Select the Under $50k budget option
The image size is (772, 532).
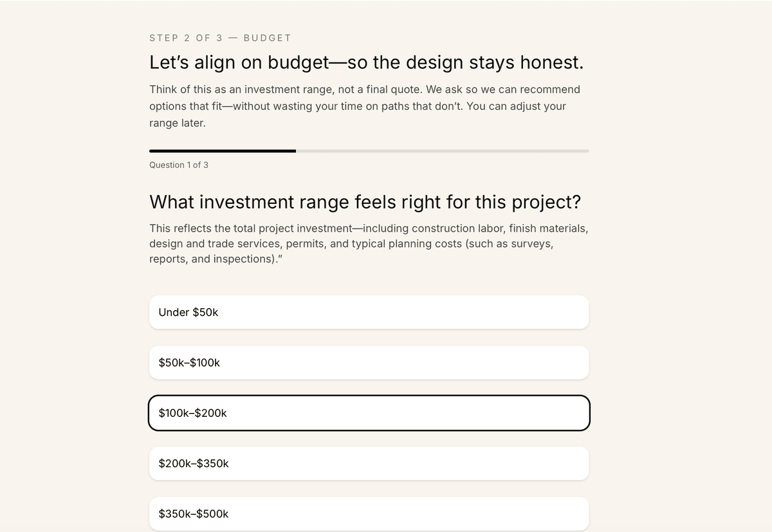point(369,312)
